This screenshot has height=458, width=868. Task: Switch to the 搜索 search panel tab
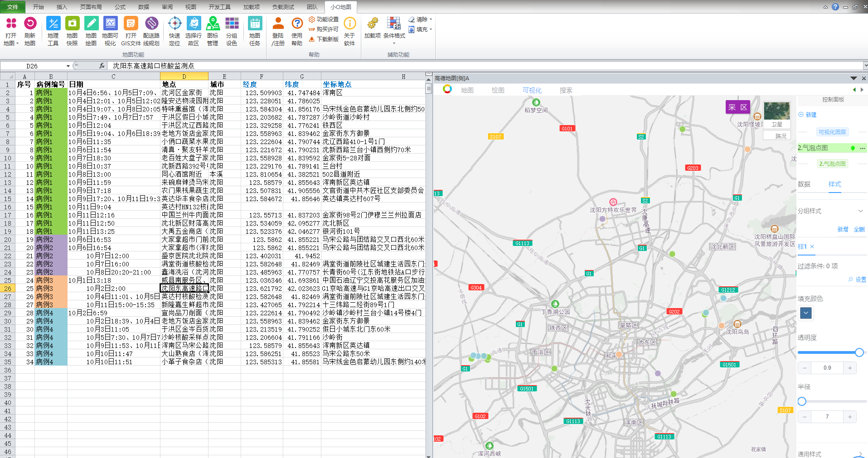[x=566, y=90]
